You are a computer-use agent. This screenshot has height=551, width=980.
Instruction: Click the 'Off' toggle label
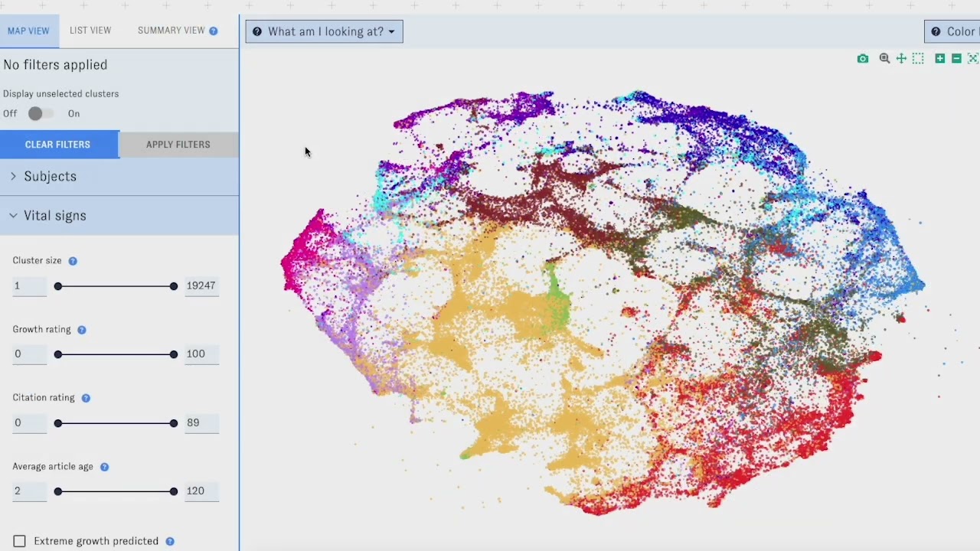point(10,113)
